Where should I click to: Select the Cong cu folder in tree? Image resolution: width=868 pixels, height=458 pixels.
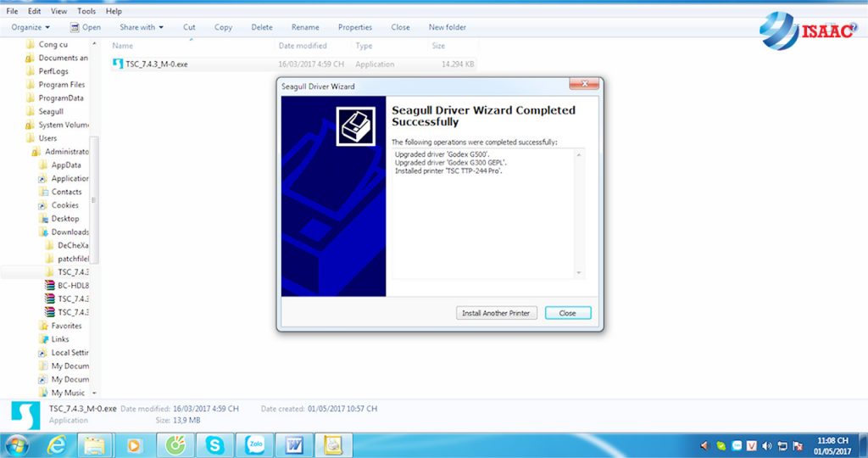pyautogui.click(x=53, y=44)
